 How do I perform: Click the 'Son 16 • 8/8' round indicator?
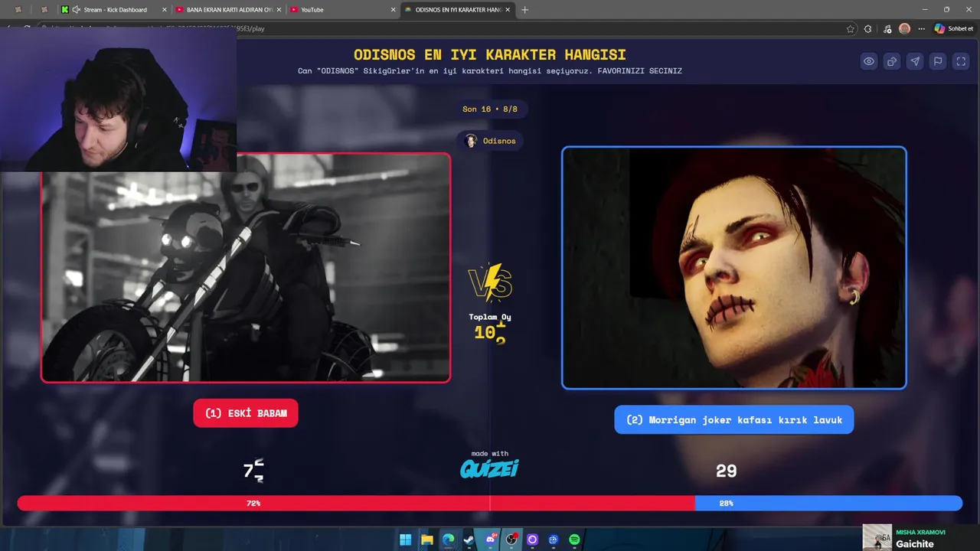(x=490, y=109)
